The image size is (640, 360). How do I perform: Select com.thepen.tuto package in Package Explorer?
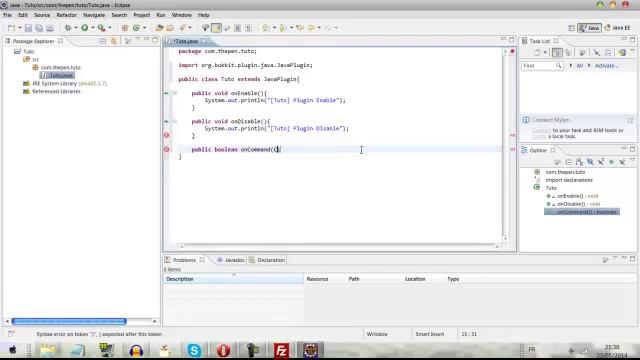click(57, 67)
